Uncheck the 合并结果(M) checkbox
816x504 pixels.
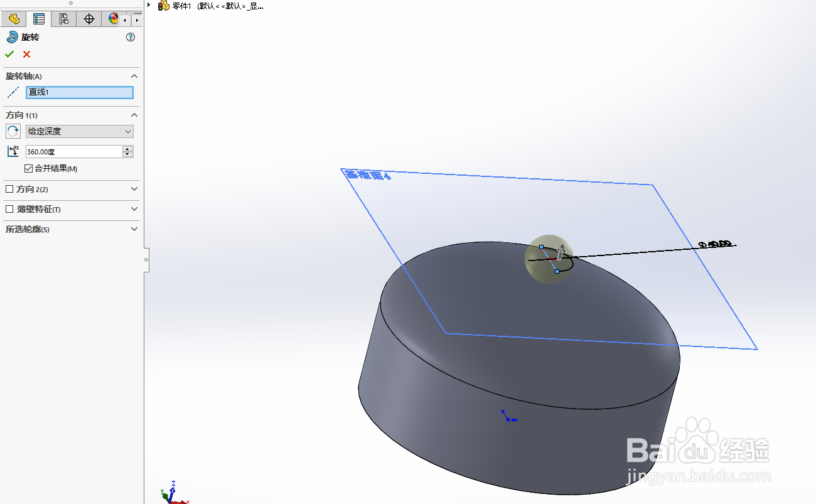pos(28,168)
